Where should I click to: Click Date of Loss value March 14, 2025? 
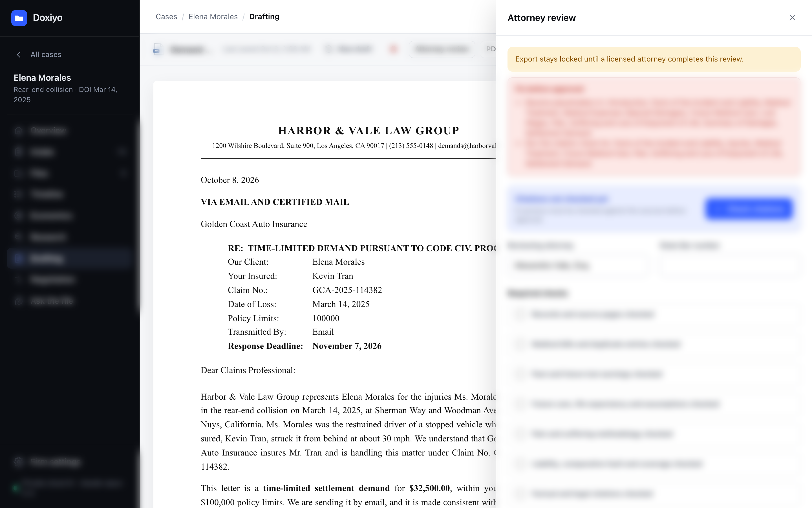341,305
